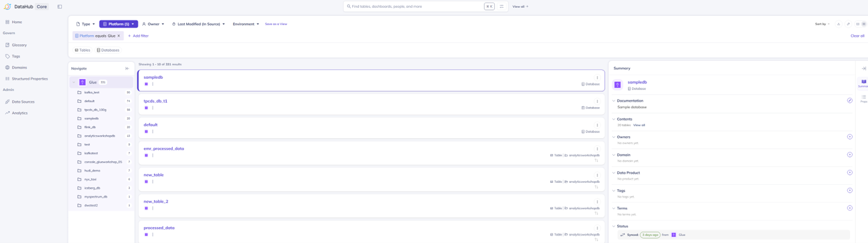Viewport: 868px width, 243px height.
Task: Open the Sort by dropdown
Action: 822,24
